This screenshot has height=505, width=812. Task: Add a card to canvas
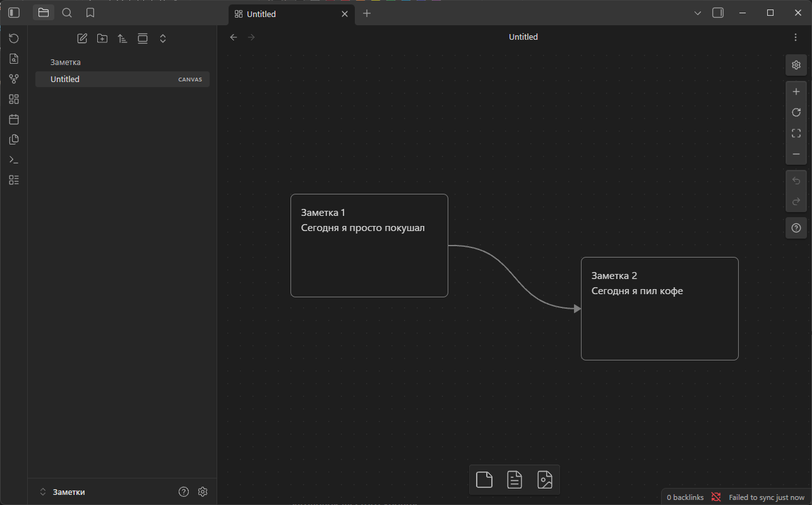point(484,480)
